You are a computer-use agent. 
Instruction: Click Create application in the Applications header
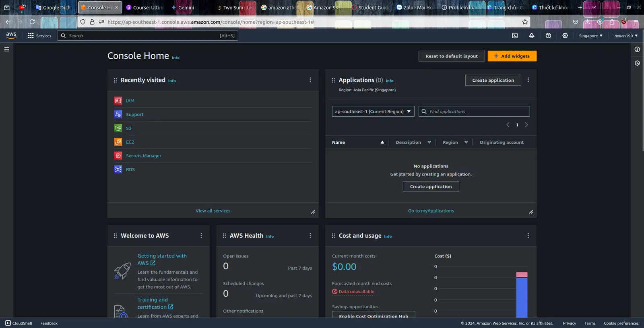493,80
